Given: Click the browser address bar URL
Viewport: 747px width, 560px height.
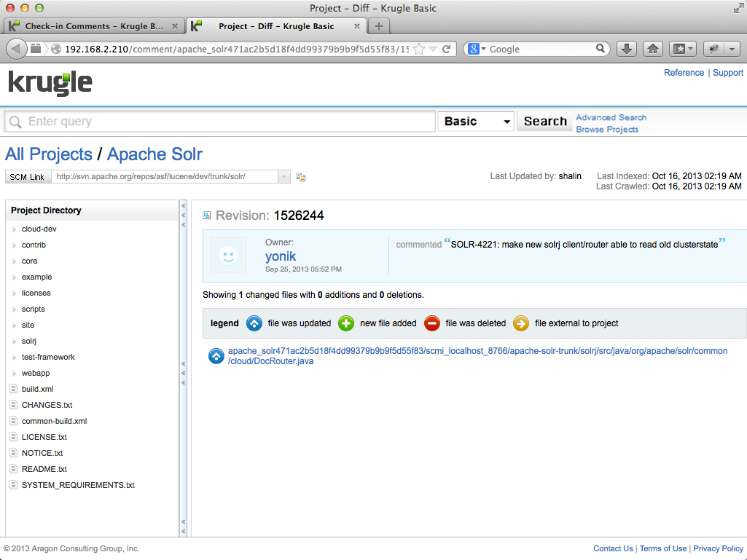Looking at the screenshot, I should pos(237,49).
